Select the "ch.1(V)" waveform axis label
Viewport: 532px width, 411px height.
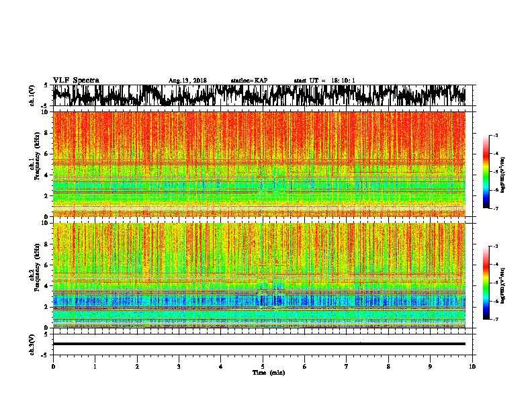32,95
